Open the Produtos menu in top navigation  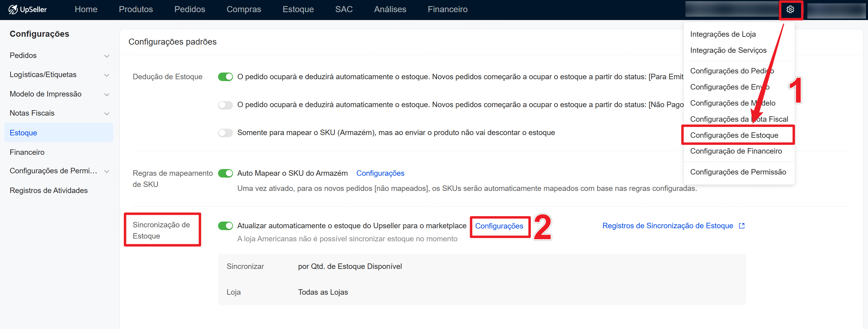pos(136,9)
